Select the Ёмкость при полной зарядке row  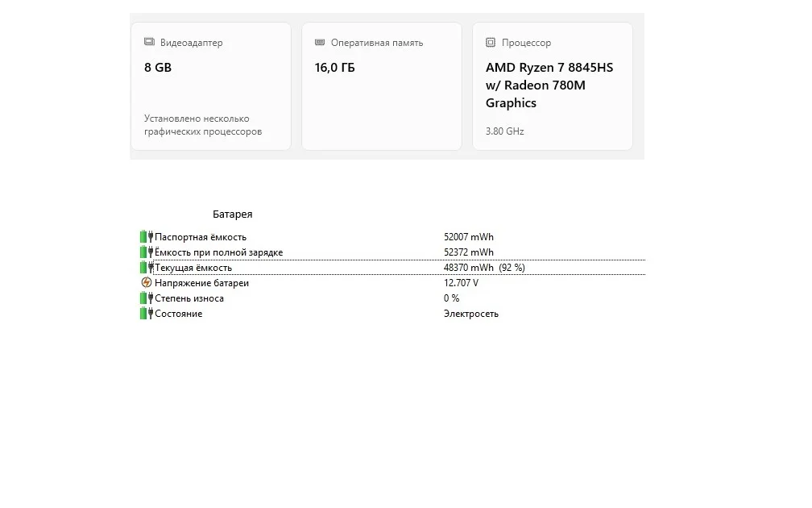tap(392, 252)
